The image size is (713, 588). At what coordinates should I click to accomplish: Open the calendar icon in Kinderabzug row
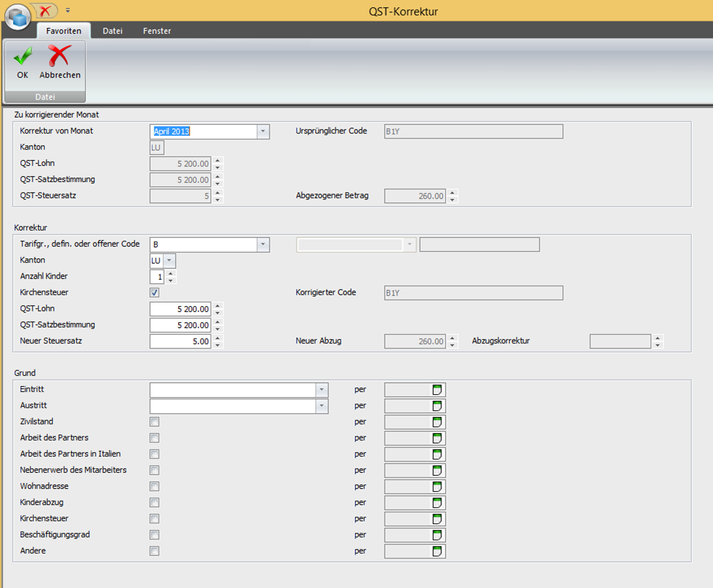pos(437,503)
